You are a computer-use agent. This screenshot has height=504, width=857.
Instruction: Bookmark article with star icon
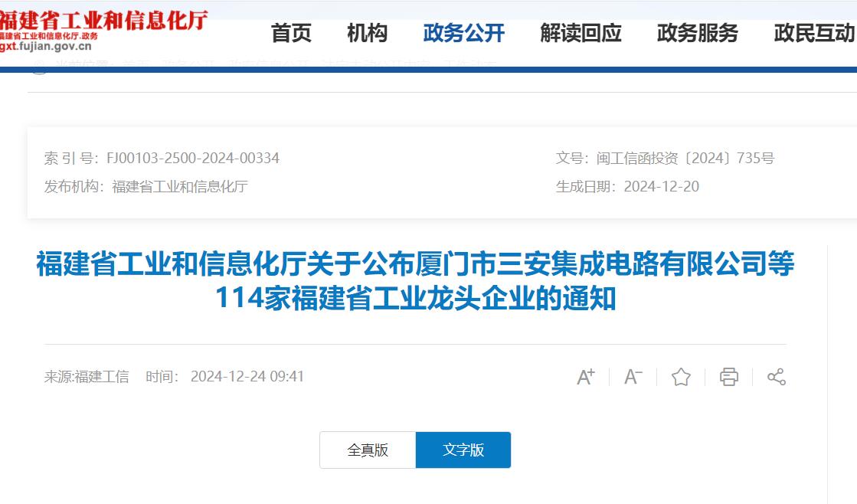click(x=680, y=377)
